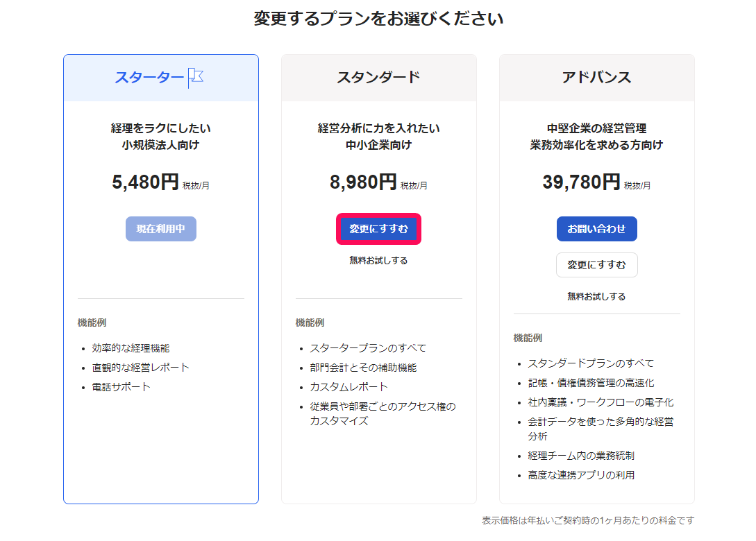The height and width of the screenshot is (541, 756).
Task: Click the 現在利用中 button on Starter plan
Action: [x=161, y=229]
